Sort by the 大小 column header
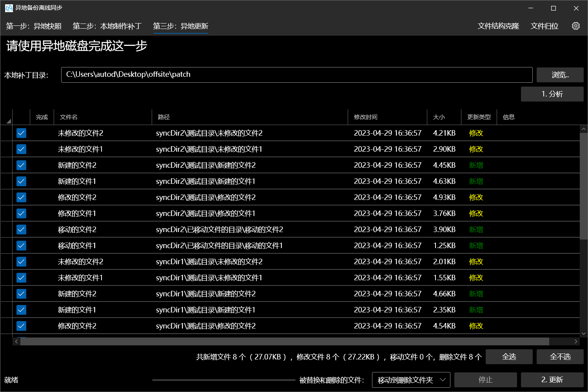Screen dimensions: 588x392 coord(444,117)
